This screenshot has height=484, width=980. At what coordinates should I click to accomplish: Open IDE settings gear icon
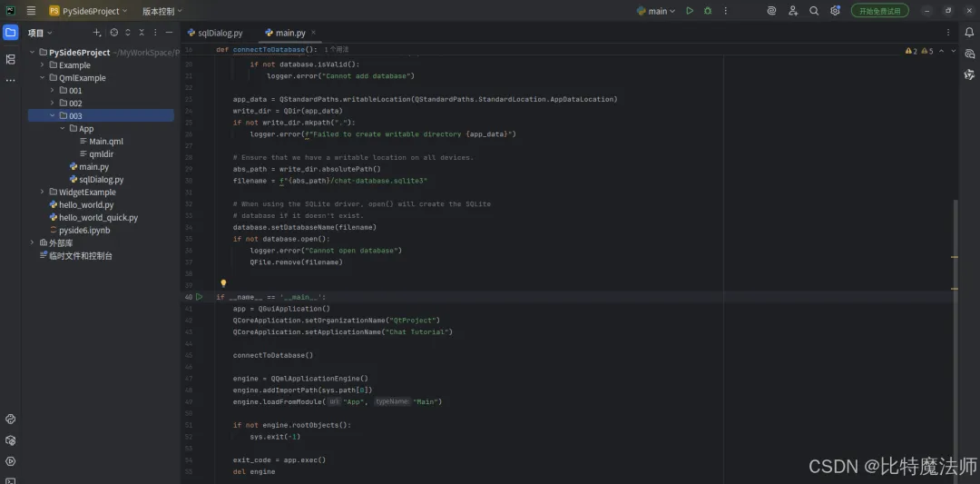tap(835, 11)
